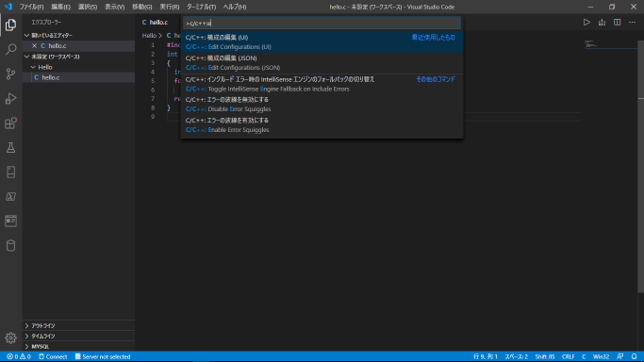The width and height of the screenshot is (644, 362).
Task: Click the feedback icon in status bar
Action: tap(620, 356)
